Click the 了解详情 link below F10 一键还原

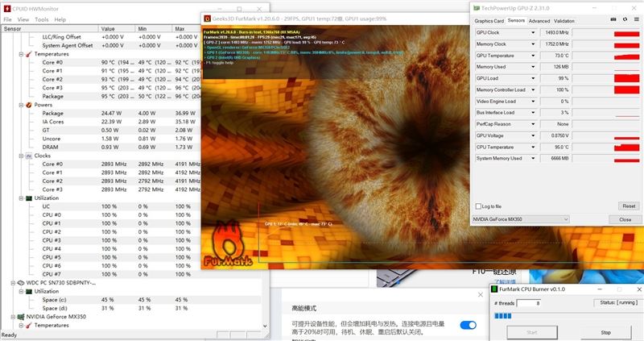(506, 282)
